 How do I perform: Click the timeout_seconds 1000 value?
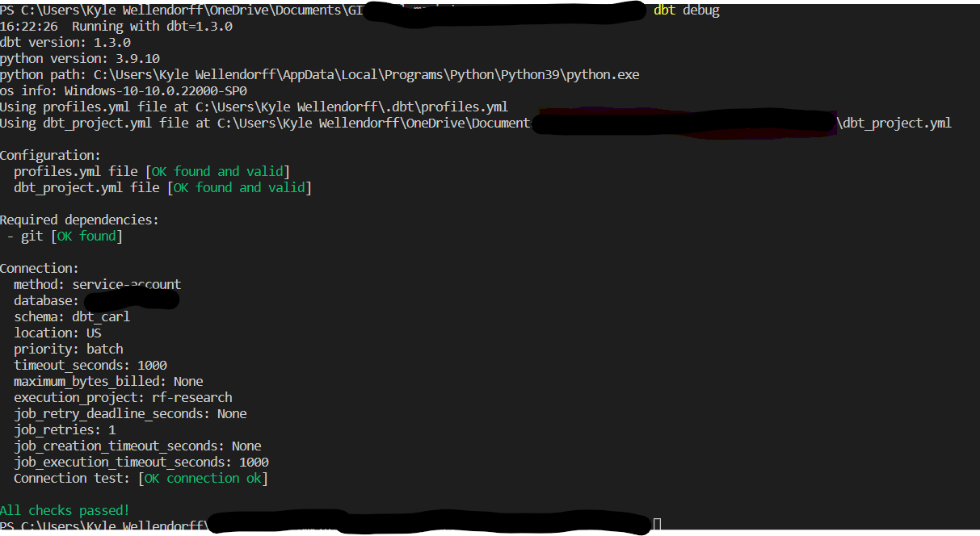click(x=152, y=364)
